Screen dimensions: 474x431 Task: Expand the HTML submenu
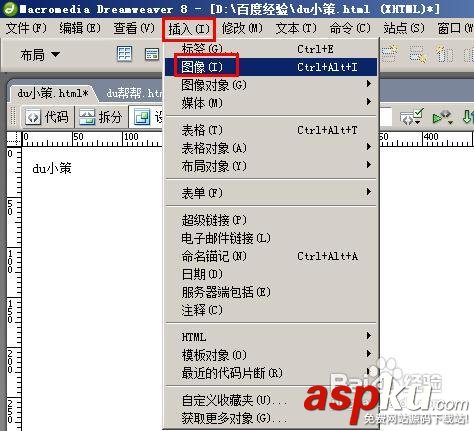click(x=271, y=337)
